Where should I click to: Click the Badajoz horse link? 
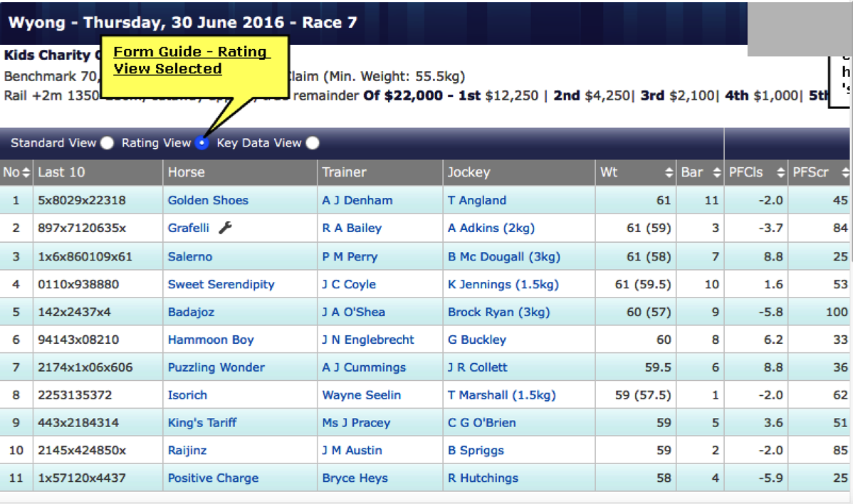pos(191,312)
